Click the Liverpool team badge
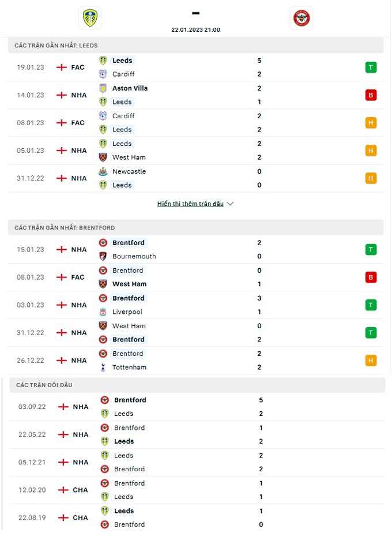Screen dimensions: 392x533 [103, 311]
